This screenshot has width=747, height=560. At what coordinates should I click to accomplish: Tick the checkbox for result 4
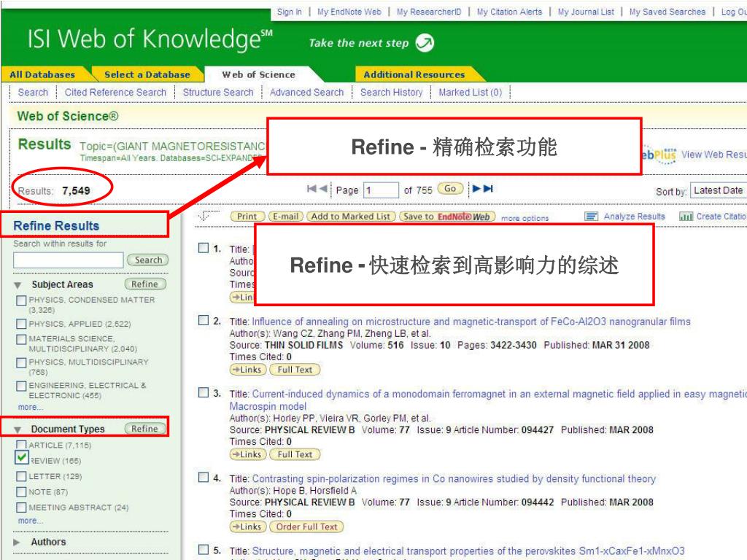(204, 477)
